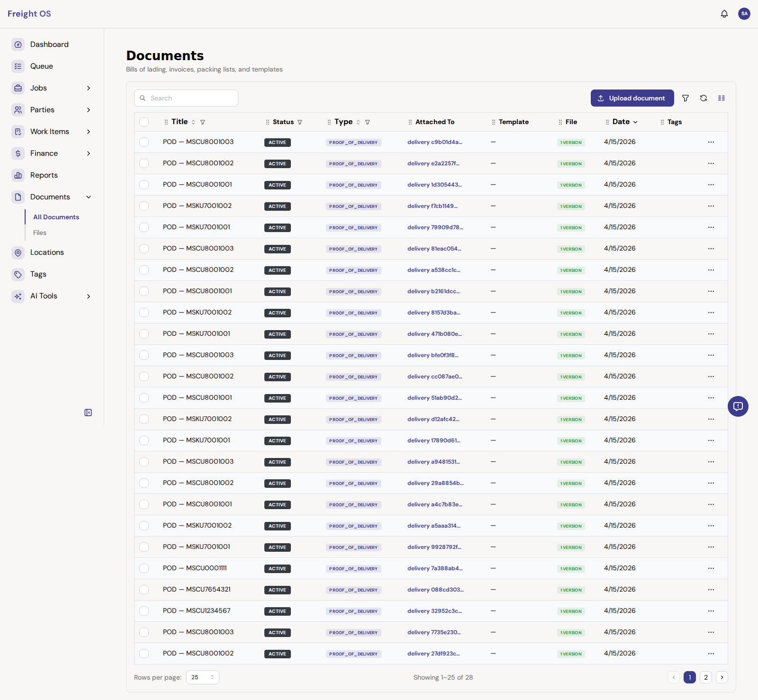The width and height of the screenshot is (758, 700).
Task: Switch to Files under Documents
Action: [40, 233]
